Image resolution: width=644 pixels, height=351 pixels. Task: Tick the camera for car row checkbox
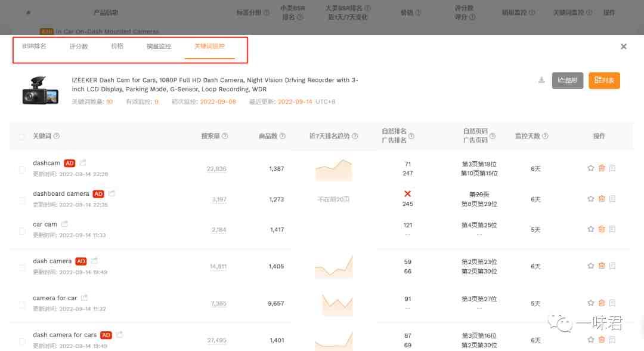[22, 304]
